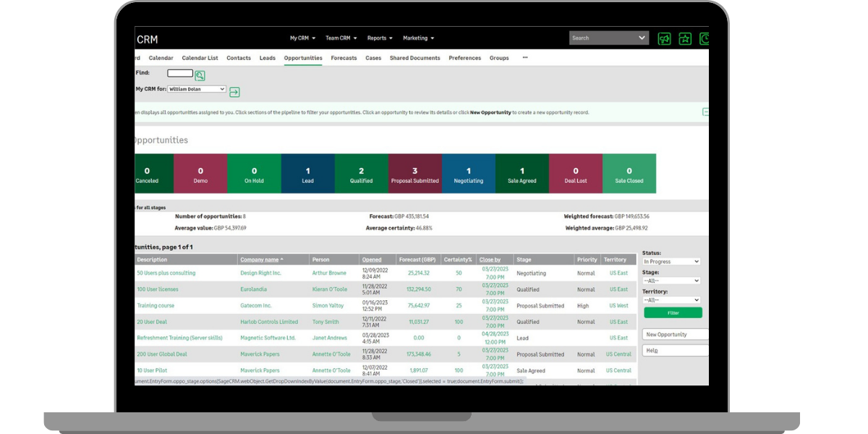Filter pipeline by the Deal Lost tile
Viewport: 868px width, 434px height.
click(x=575, y=174)
